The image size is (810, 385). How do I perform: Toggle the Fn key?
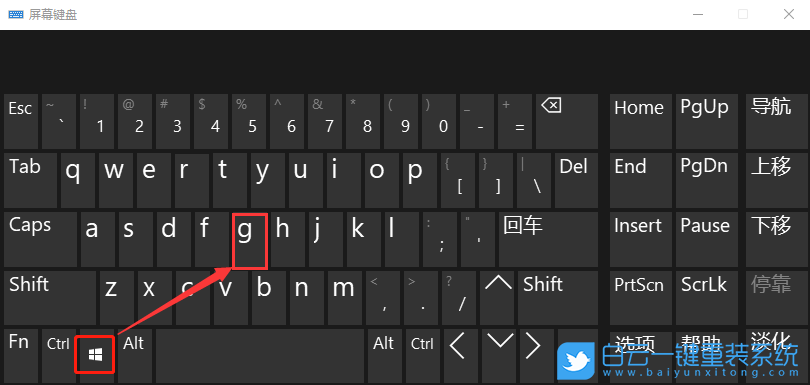21,356
